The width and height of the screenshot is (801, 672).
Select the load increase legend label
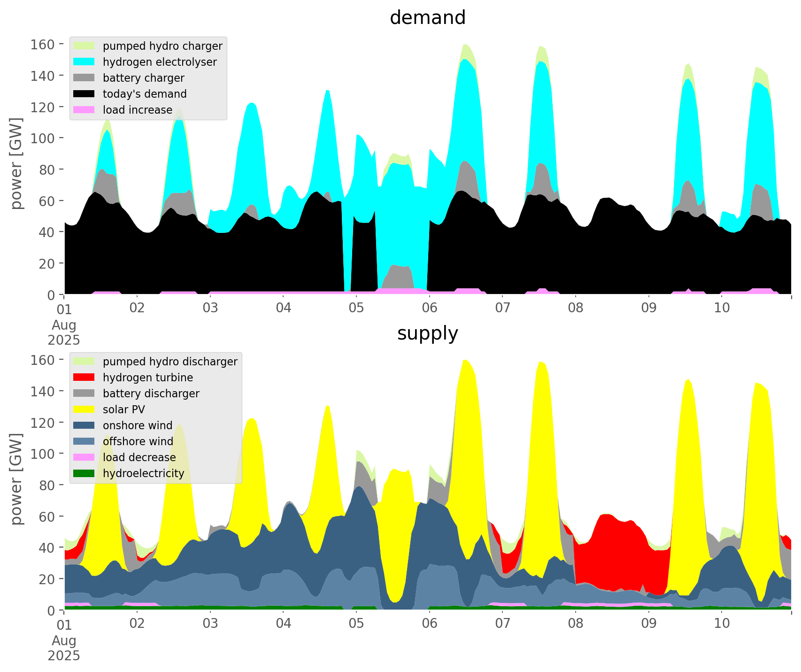(138, 110)
